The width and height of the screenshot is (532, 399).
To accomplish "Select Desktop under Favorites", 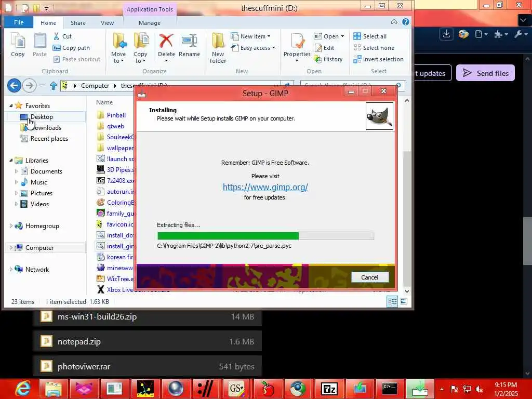I will [42, 117].
